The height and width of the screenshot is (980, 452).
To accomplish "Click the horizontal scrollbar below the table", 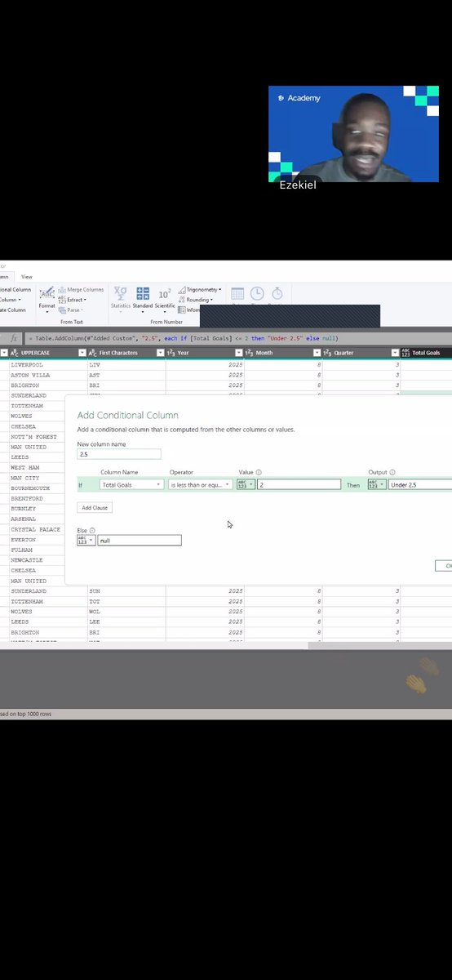I will 379,645.
